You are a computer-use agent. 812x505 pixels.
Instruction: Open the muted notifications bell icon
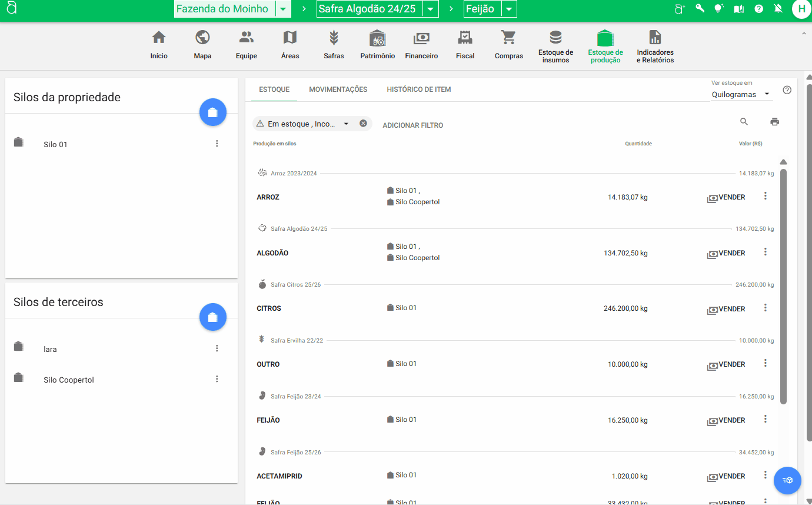(778, 9)
